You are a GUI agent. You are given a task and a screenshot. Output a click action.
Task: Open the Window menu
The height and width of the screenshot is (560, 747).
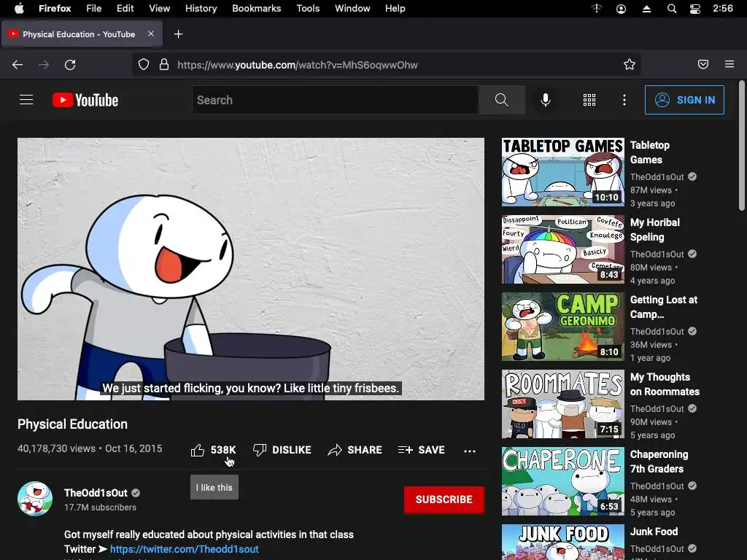coord(352,9)
